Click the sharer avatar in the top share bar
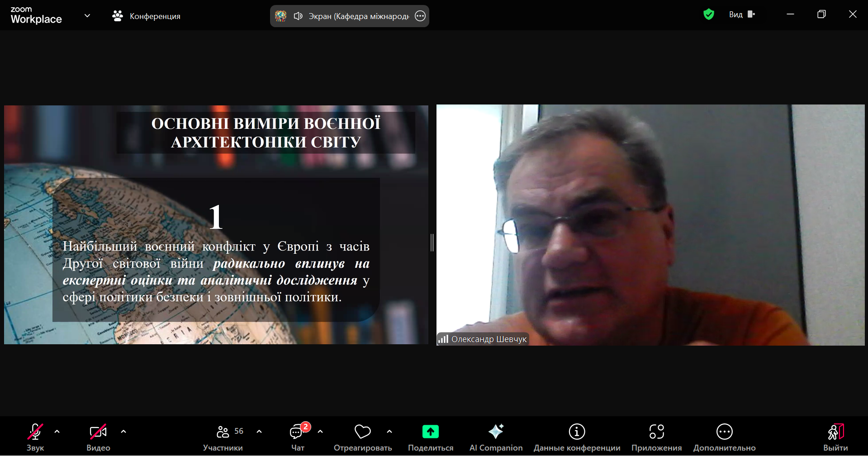Screen dimensions: 868x456 (280, 16)
